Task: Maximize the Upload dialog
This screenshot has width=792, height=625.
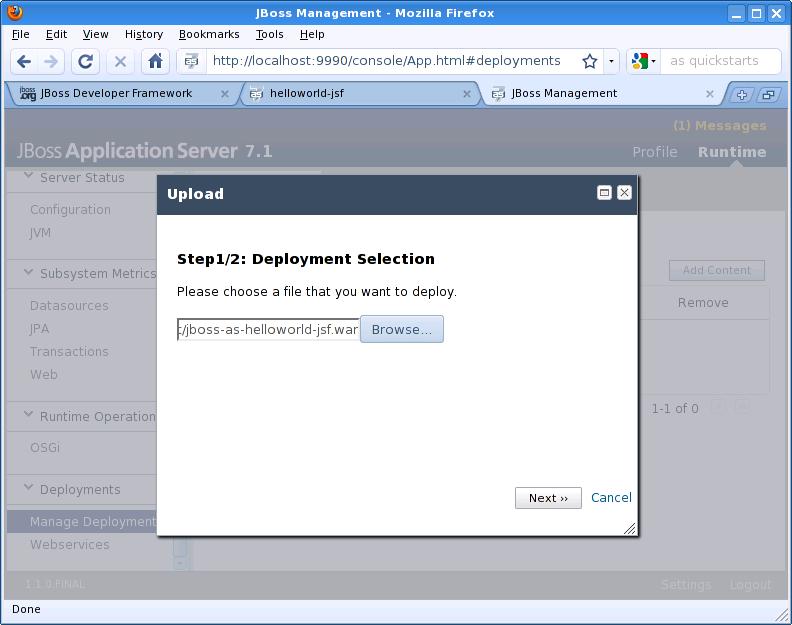Action: coord(604,193)
